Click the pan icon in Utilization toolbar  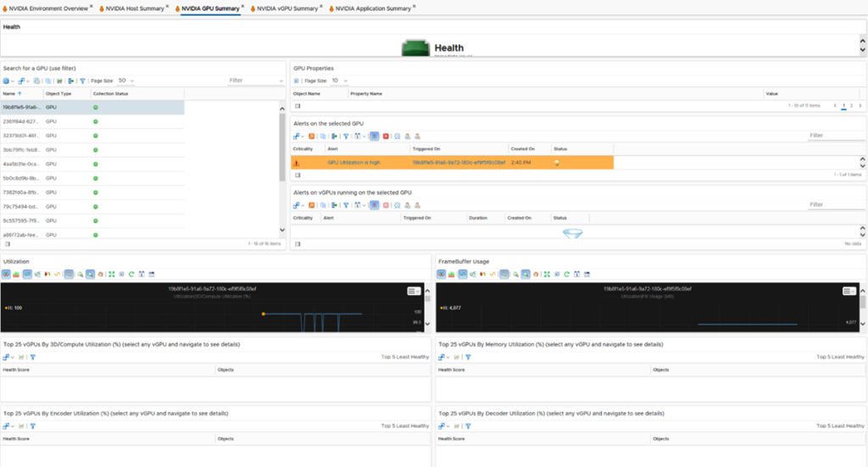[x=100, y=275]
